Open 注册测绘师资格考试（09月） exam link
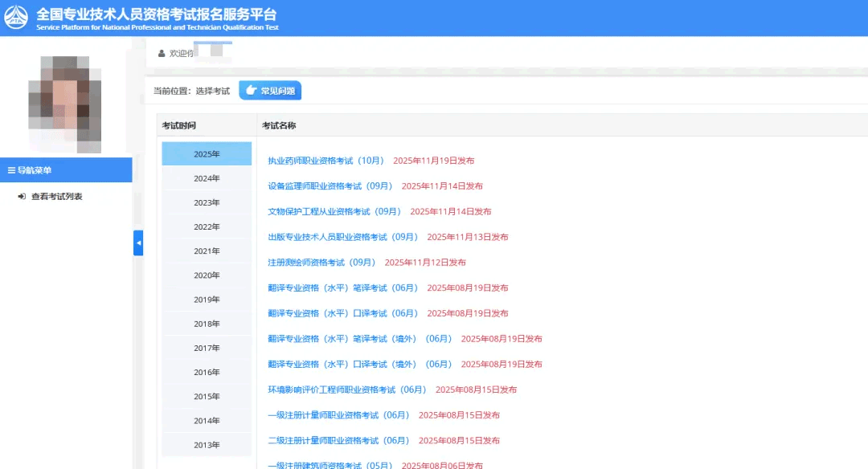The width and height of the screenshot is (868, 469). pos(321,263)
